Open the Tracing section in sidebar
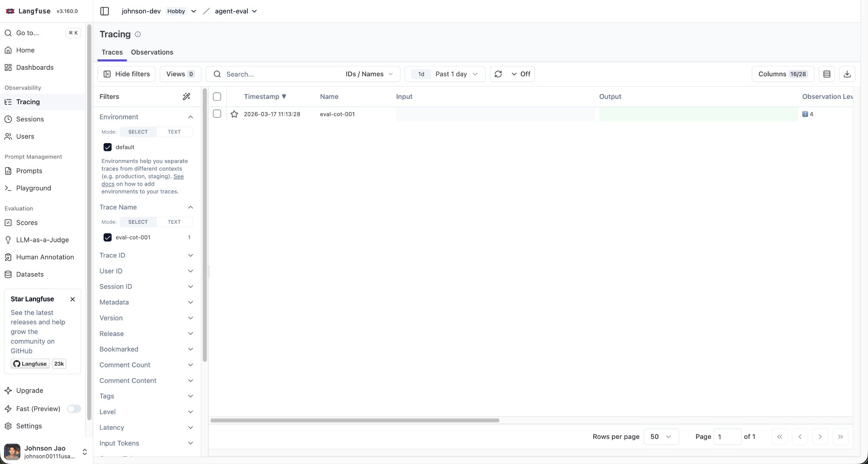 (27, 102)
